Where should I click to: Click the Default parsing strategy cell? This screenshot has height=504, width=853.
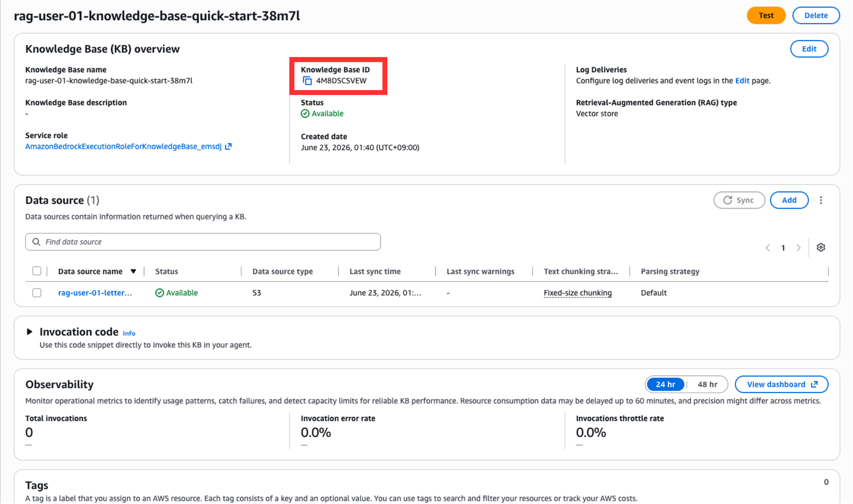[x=653, y=293]
